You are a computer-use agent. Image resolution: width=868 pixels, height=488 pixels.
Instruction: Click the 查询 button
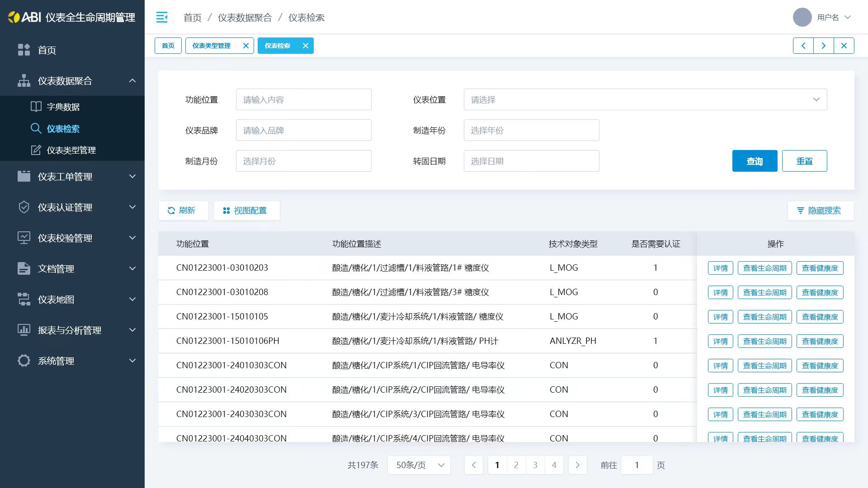pos(755,161)
